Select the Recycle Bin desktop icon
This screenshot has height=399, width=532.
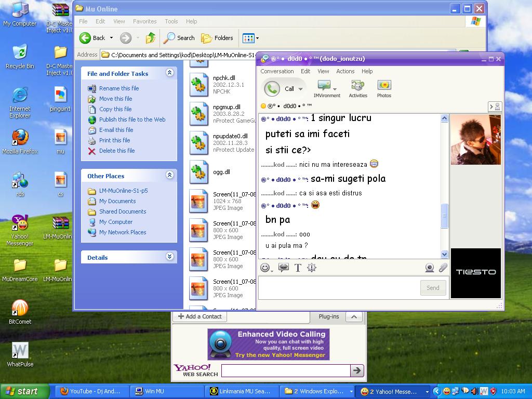20,57
